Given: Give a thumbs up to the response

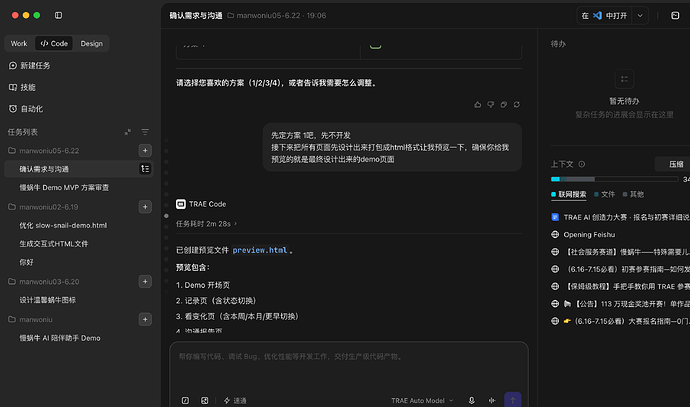Looking at the screenshot, I should pyautogui.click(x=477, y=104).
